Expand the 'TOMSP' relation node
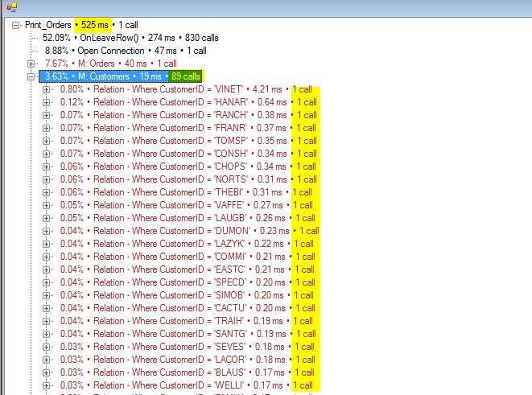Screen dimensions: 532x395 46,141
